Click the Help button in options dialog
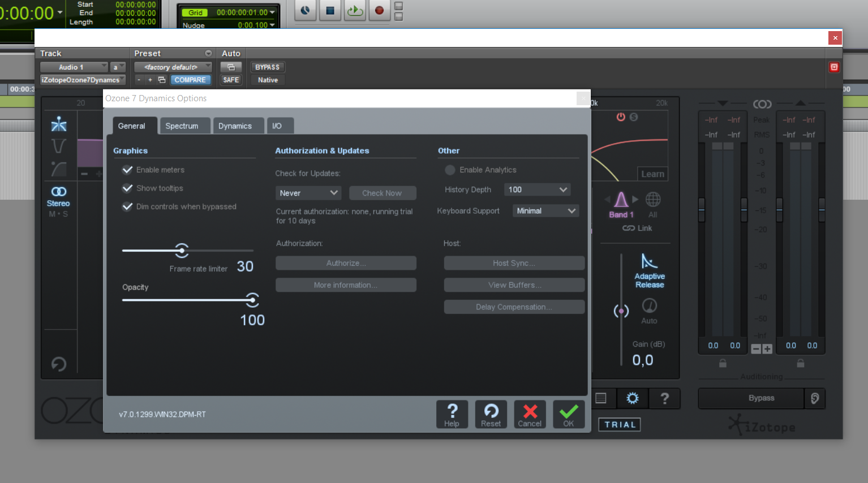Screen dimensions: 868x483 [x=452, y=414]
